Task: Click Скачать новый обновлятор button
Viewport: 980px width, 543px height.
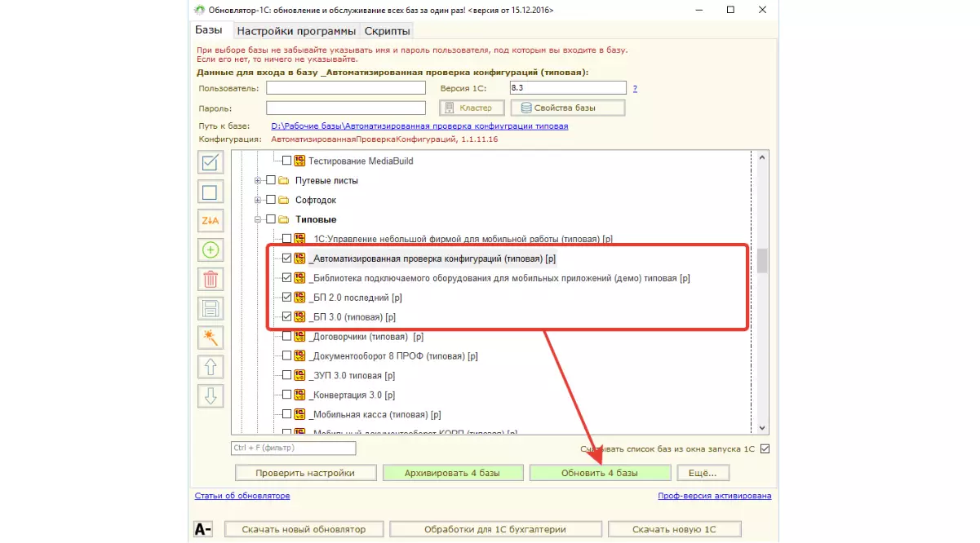Action: click(x=304, y=529)
